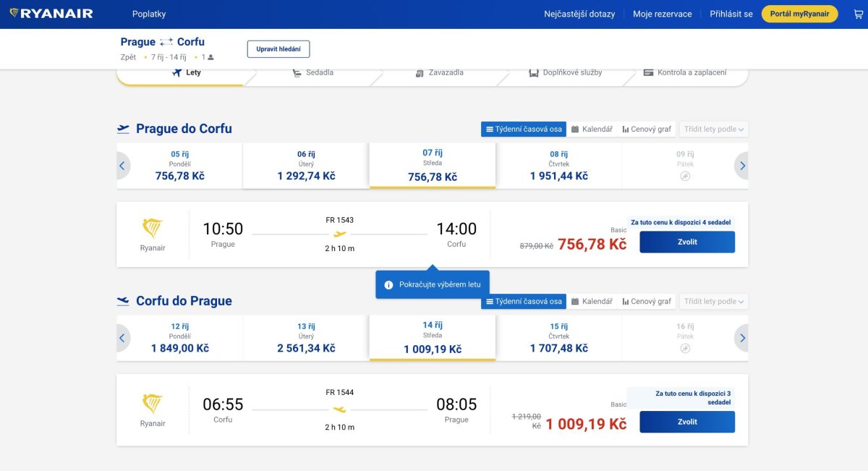Viewport: 868px width, 471px height.
Task: Show next return dates with right arrow
Action: [x=742, y=338]
